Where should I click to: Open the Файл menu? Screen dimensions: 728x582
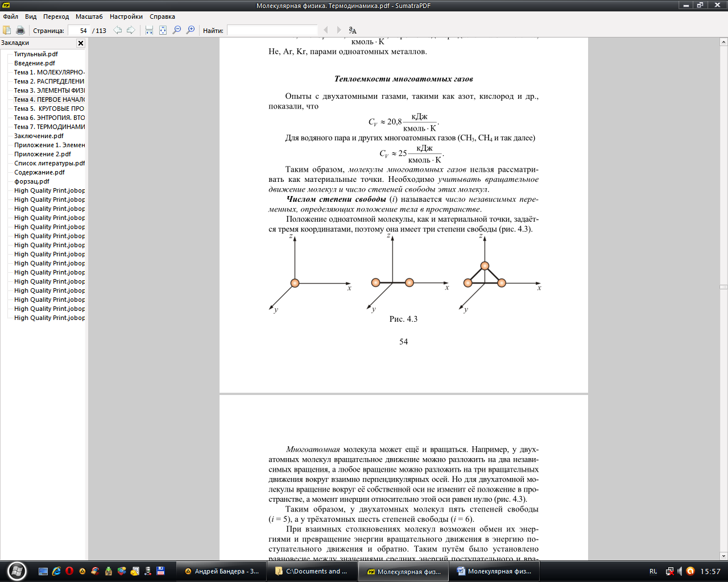(10, 16)
